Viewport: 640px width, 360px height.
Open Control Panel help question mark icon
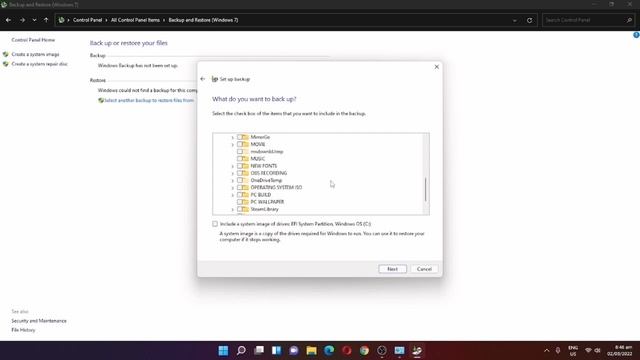[636, 35]
